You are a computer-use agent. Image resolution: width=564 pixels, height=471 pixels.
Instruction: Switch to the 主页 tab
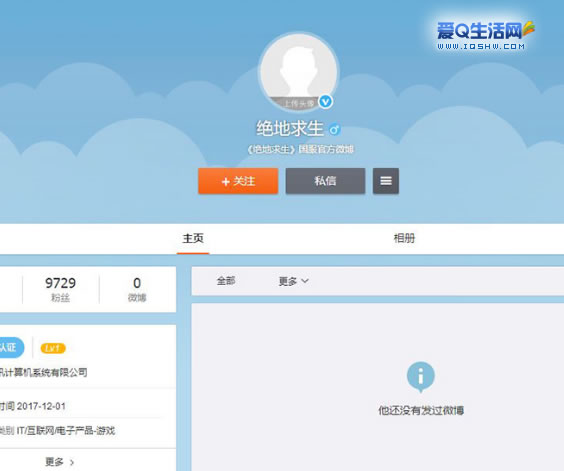tap(193, 238)
